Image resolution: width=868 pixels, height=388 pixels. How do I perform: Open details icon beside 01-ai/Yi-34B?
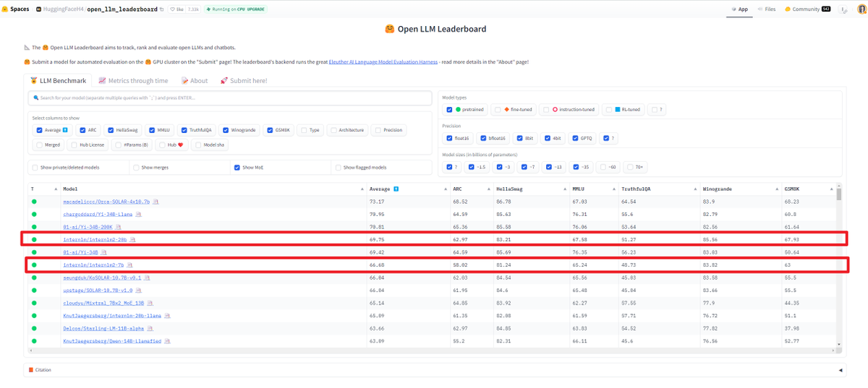click(102, 252)
